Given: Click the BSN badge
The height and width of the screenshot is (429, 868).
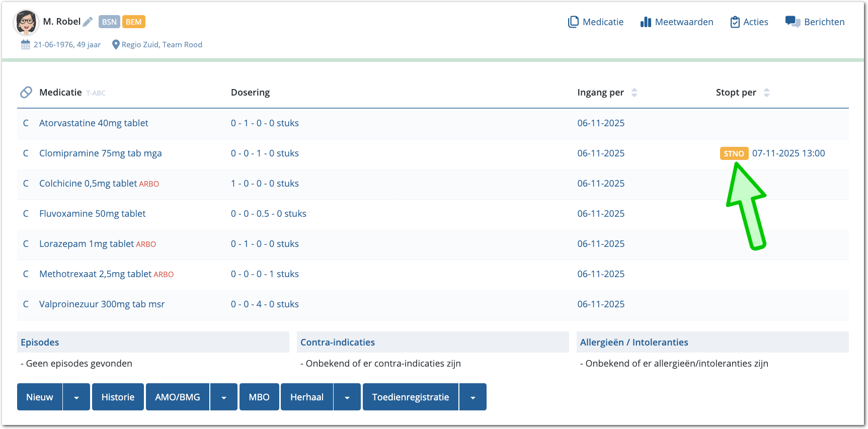Looking at the screenshot, I should click(x=109, y=22).
